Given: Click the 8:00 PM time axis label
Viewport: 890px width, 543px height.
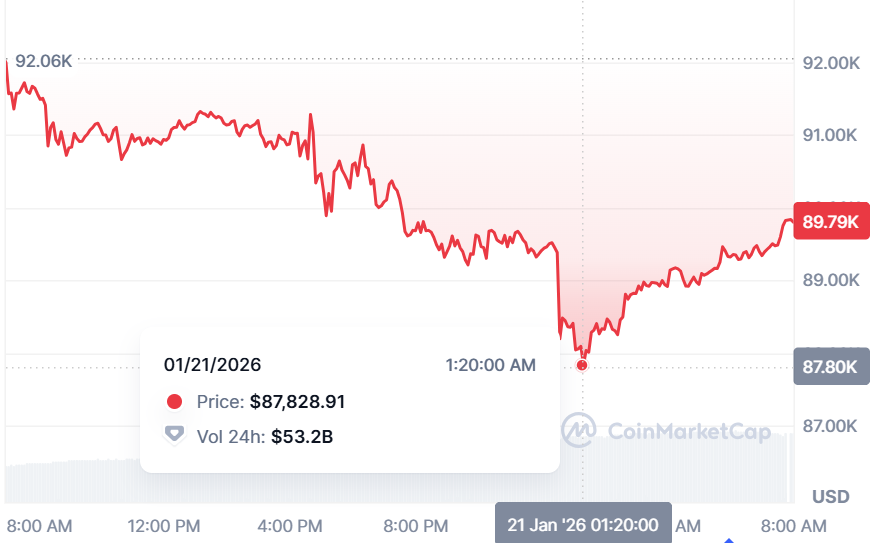Looking at the screenshot, I should 416,526.
